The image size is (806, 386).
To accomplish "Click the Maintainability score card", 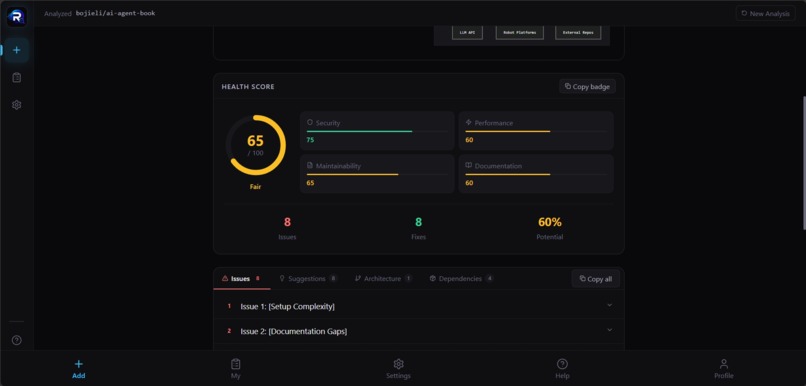I will pyautogui.click(x=377, y=174).
